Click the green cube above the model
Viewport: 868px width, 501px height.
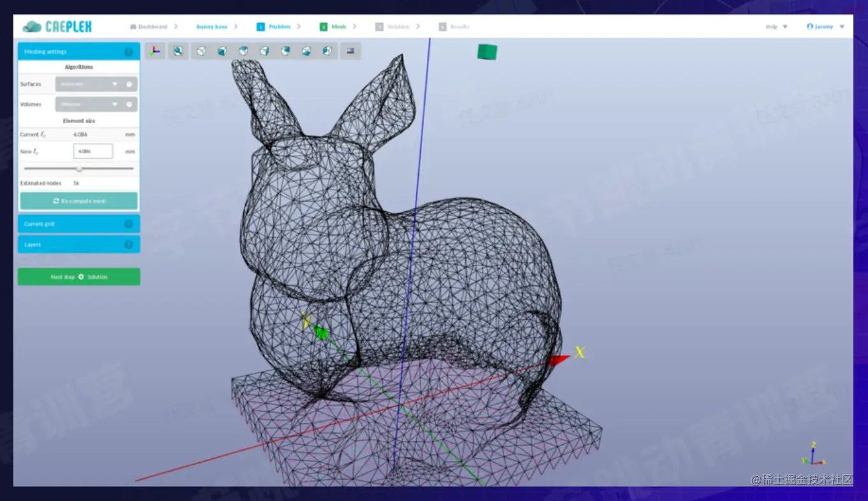click(487, 52)
